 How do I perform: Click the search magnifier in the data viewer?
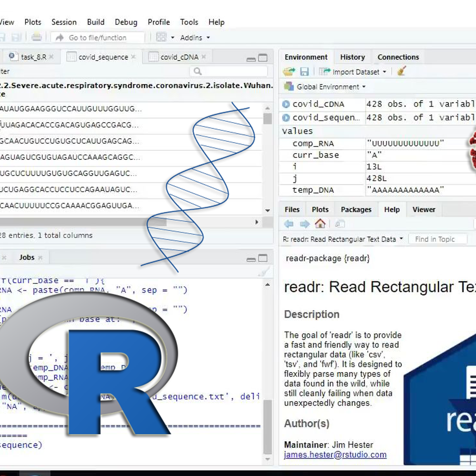(x=198, y=71)
